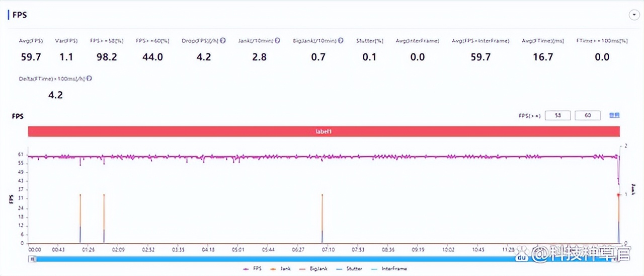This screenshot has height=276, width=644.
Task: Toggle the InterFrame legend entry
Action: coord(389,268)
